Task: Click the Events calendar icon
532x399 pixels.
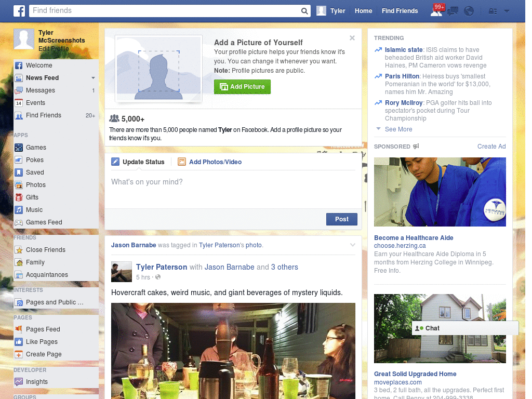Action: pos(19,103)
